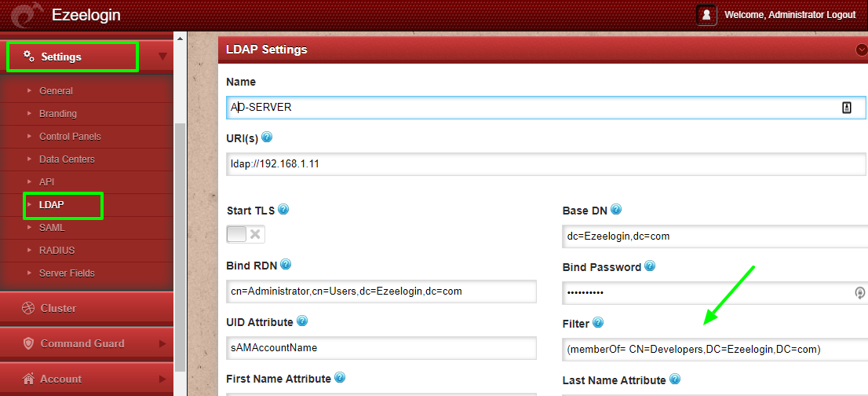Collapse the Settings menu arrow
Viewport: 868px width, 396px height.
(x=162, y=56)
